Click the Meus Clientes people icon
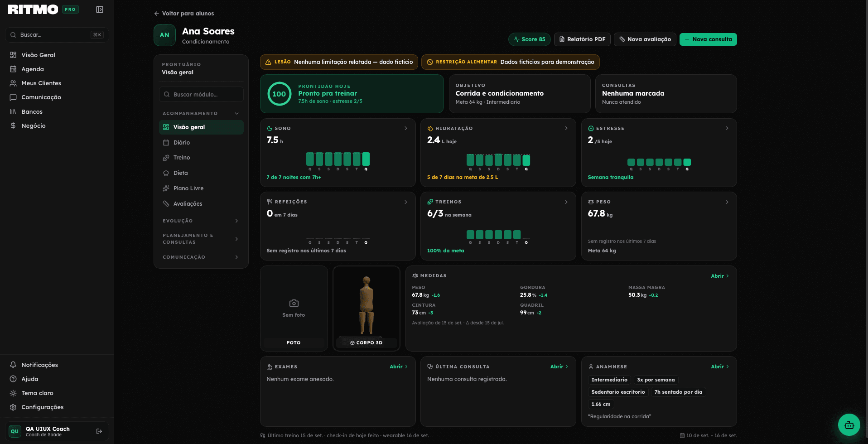 [13, 83]
